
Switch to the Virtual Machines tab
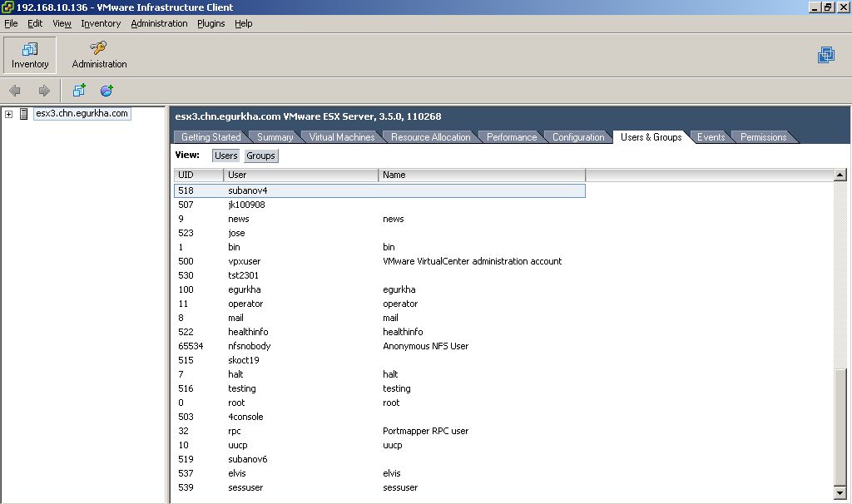342,137
